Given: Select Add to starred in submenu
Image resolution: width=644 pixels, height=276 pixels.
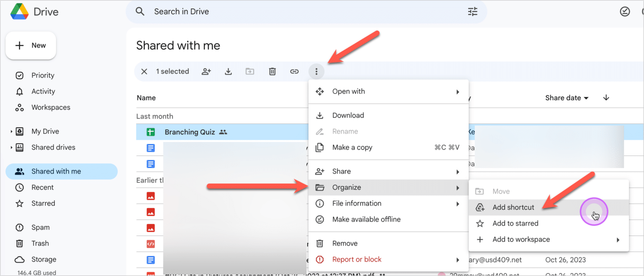Looking at the screenshot, I should pos(549,223).
